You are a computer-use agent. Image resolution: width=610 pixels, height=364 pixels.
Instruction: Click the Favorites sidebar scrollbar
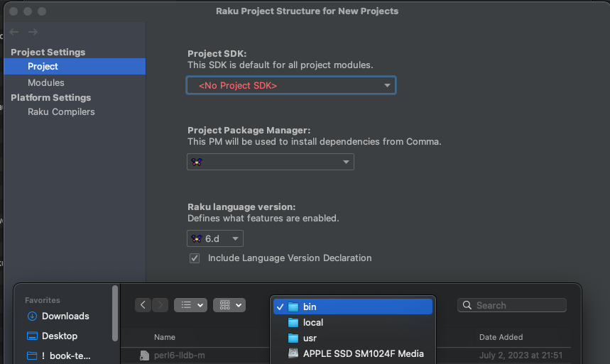click(x=115, y=313)
